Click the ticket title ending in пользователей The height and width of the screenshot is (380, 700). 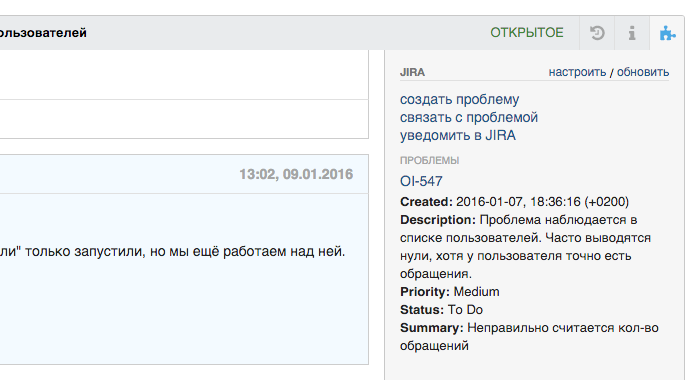[43, 33]
